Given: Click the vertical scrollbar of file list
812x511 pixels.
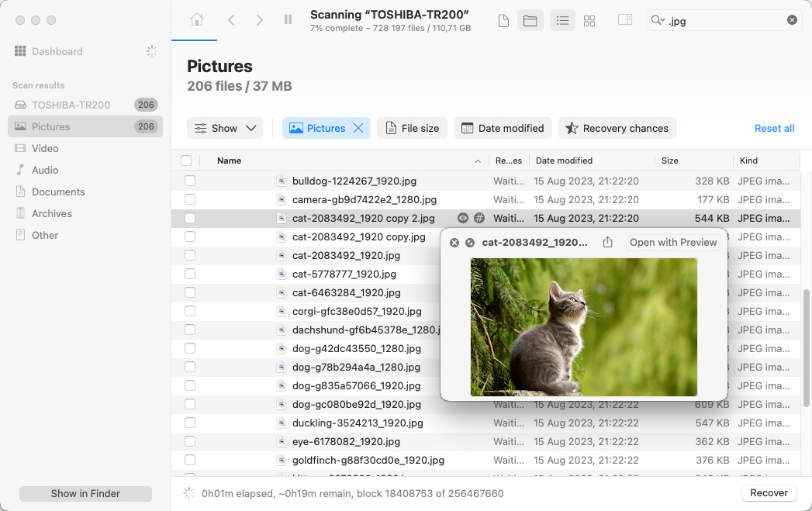Looking at the screenshot, I should (x=806, y=348).
